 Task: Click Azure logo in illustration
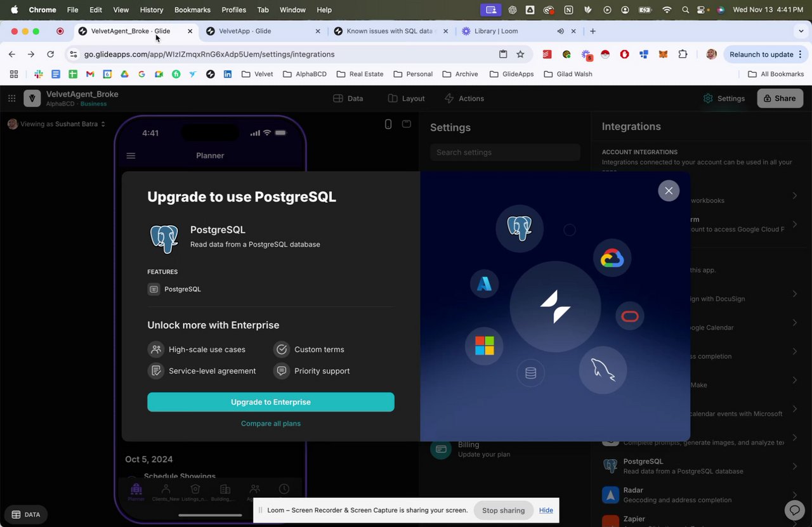tap(484, 283)
